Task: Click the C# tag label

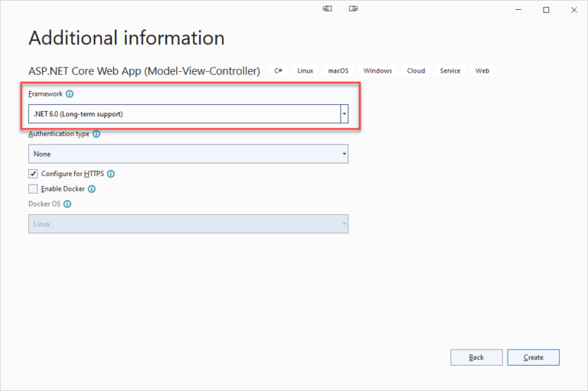Action: pos(278,70)
